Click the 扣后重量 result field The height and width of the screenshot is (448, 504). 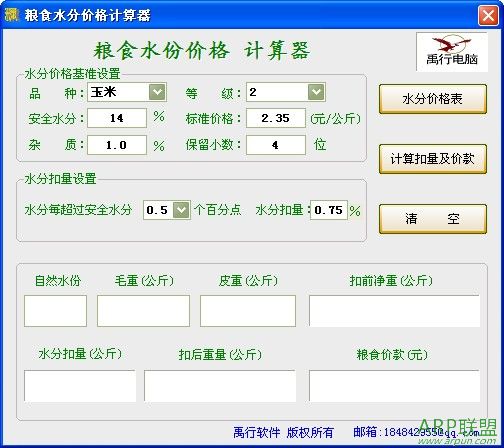coord(220,386)
